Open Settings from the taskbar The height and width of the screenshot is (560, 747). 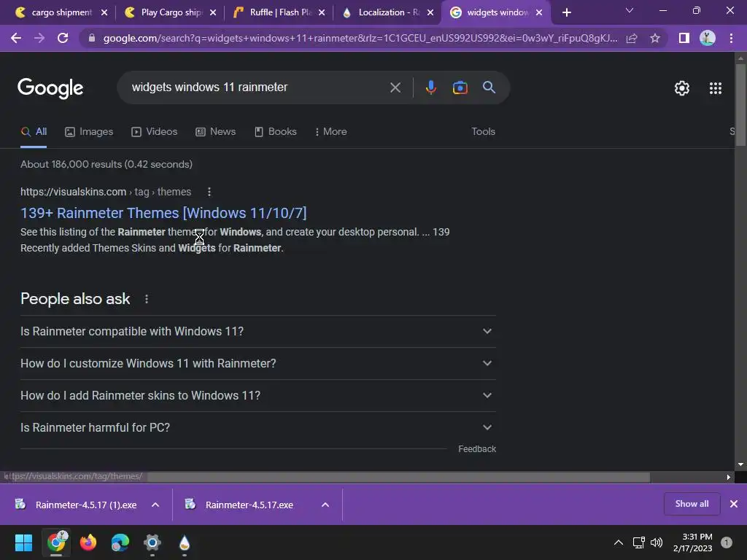pyautogui.click(x=152, y=542)
